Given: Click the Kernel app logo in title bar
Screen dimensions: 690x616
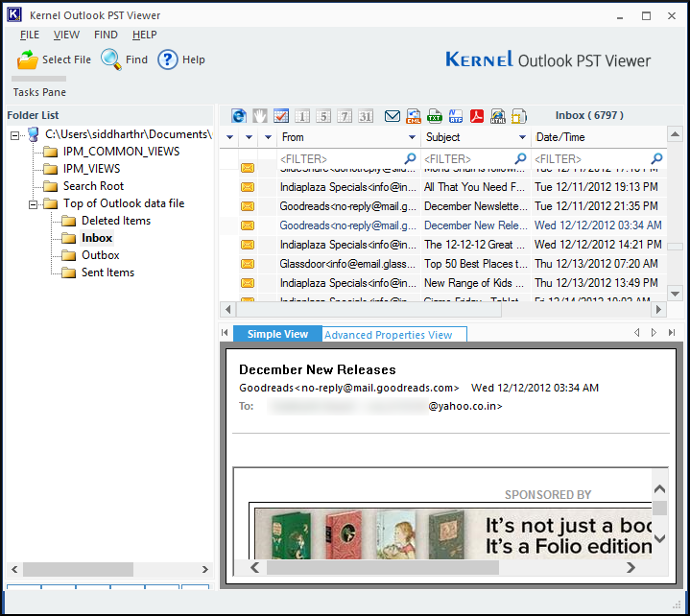Looking at the screenshot, I should tap(14, 14).
